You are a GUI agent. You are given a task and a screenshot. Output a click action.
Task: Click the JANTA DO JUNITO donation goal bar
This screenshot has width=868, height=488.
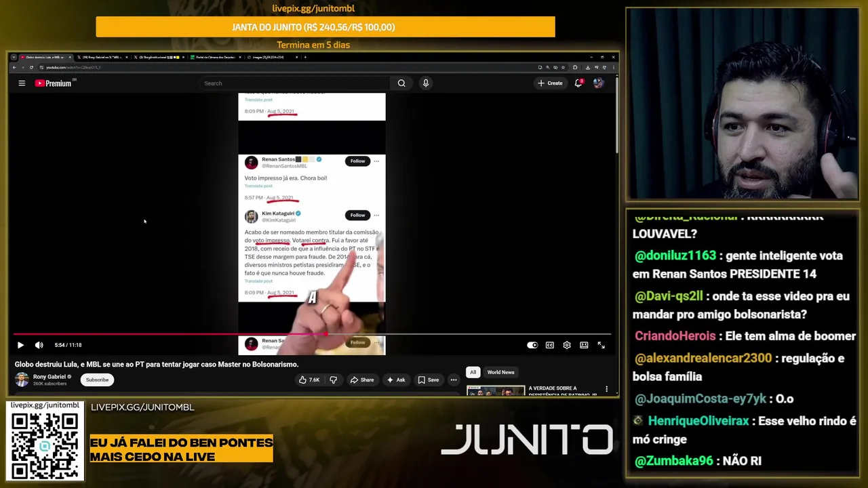[x=325, y=27]
